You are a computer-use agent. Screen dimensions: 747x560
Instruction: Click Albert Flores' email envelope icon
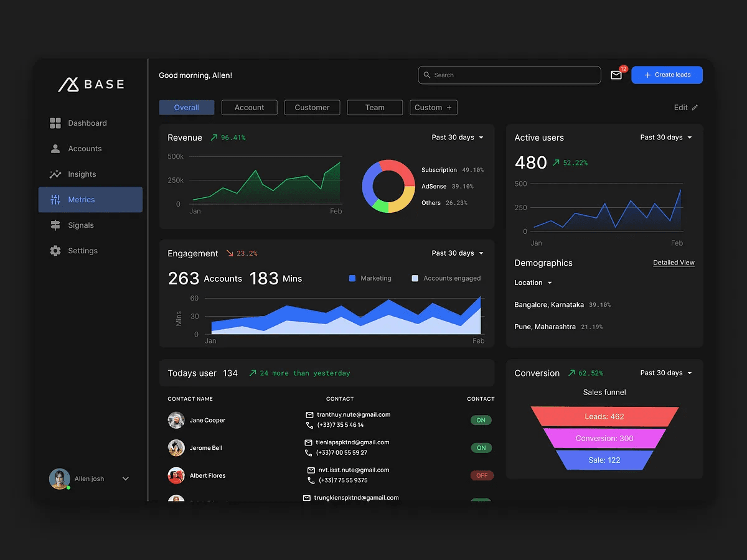pos(311,470)
